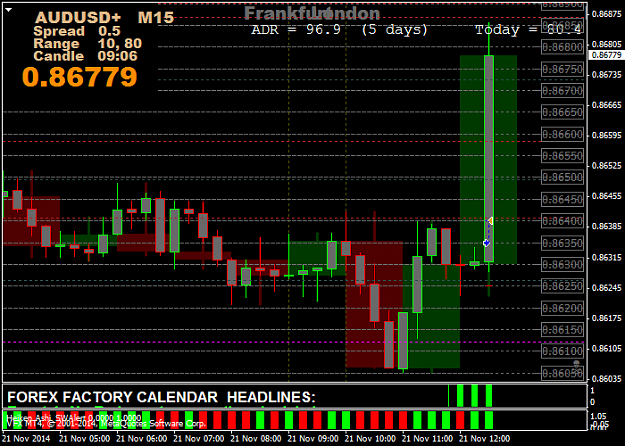Screen dimensions: 625x446
Task: Click the boxed 0.86400 level label
Action: [x=562, y=221]
